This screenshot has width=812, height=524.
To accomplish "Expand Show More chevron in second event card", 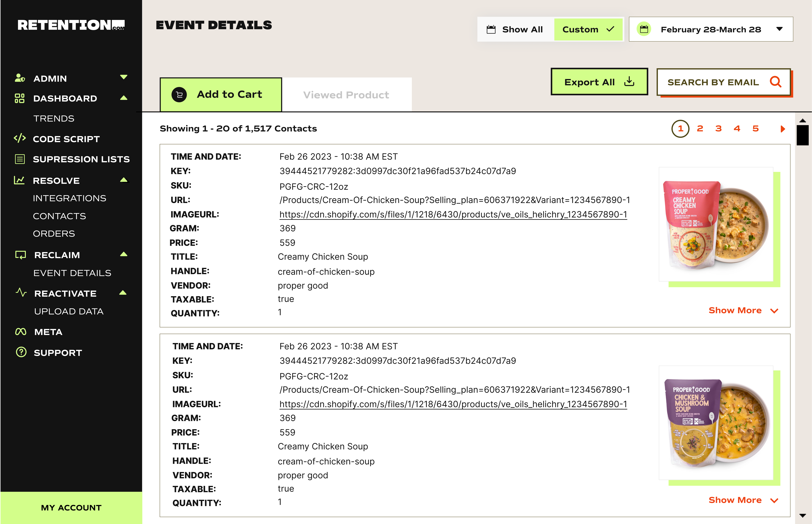I will coord(774,501).
